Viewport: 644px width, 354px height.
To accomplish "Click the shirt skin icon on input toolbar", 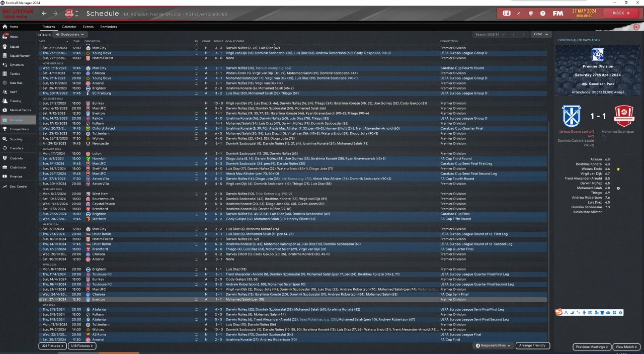I will 602,313.
